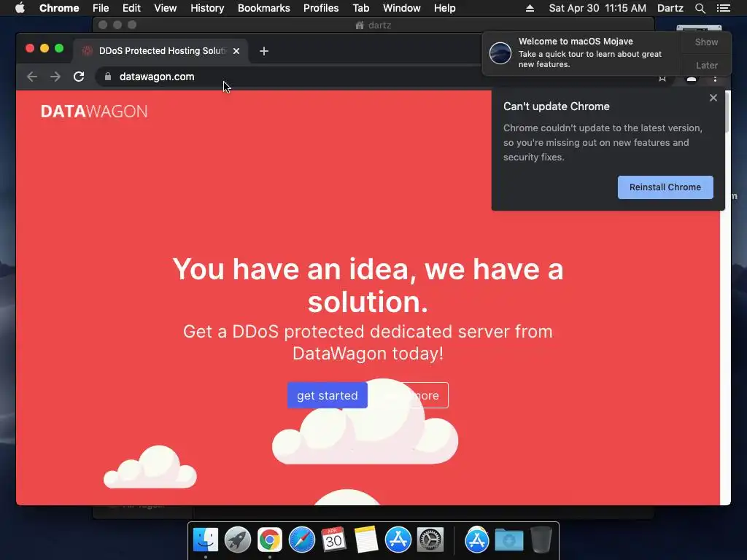Launch Safari from the Dock

pyautogui.click(x=301, y=540)
